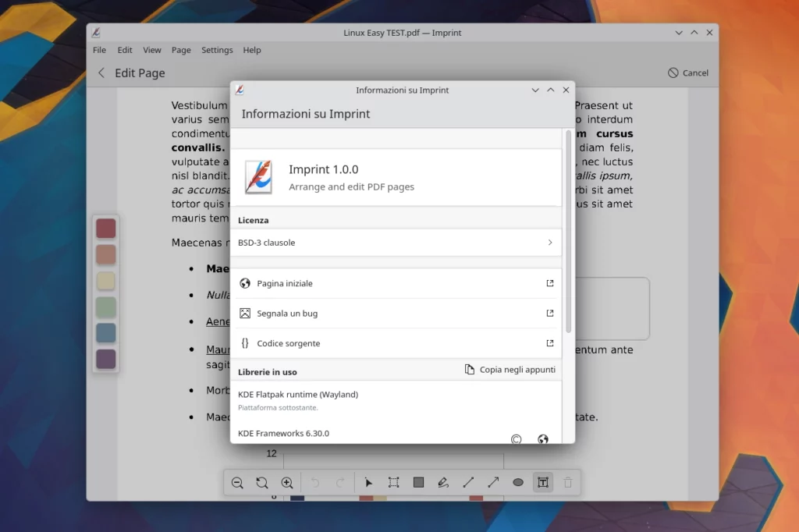Click the trash delete icon
799x532 pixels.
[568, 483]
